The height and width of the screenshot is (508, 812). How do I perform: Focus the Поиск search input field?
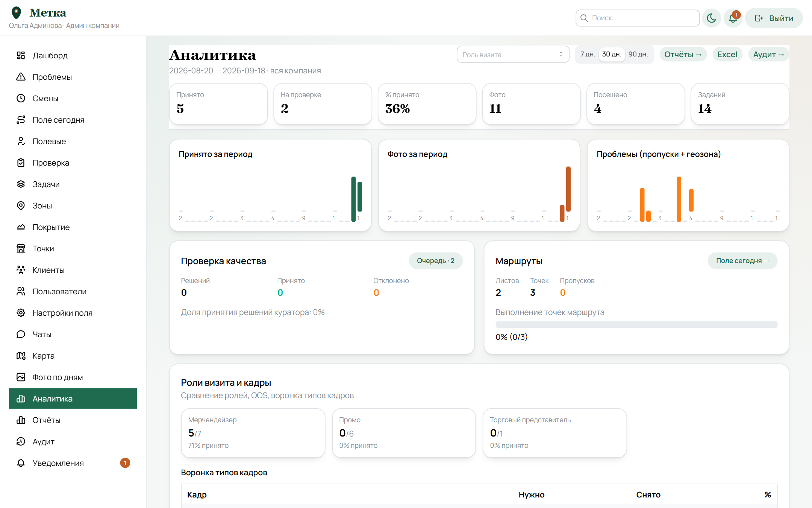click(637, 18)
